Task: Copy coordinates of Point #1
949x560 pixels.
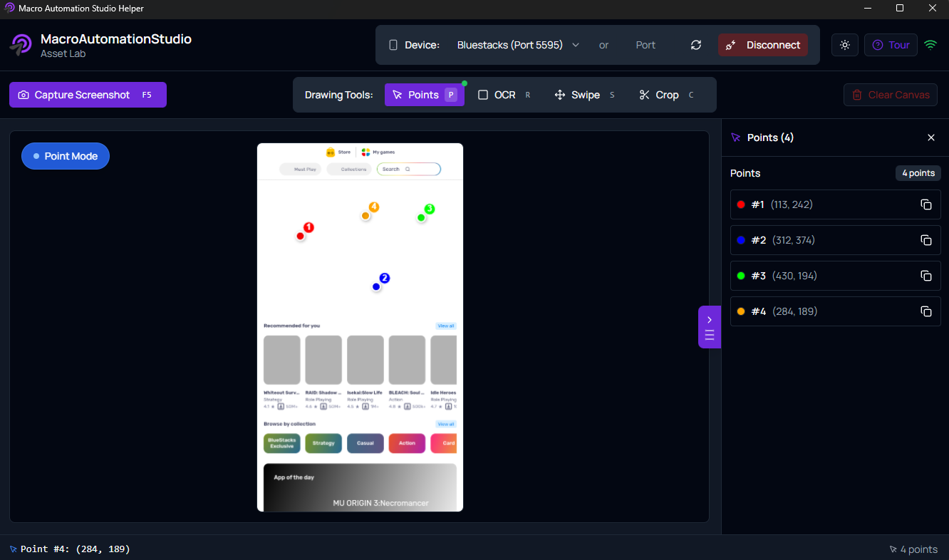Action: pyautogui.click(x=926, y=204)
